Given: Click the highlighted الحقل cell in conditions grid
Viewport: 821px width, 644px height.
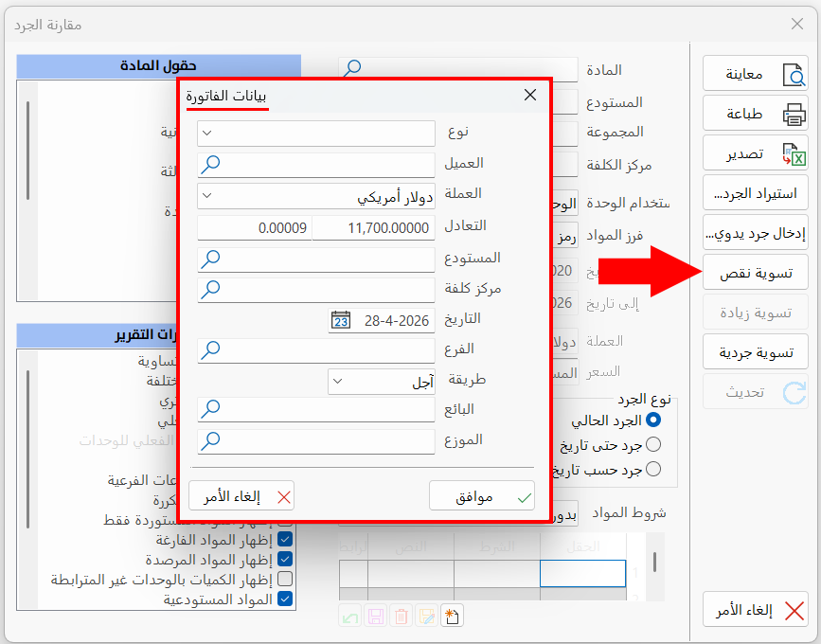Looking at the screenshot, I should 582,573.
